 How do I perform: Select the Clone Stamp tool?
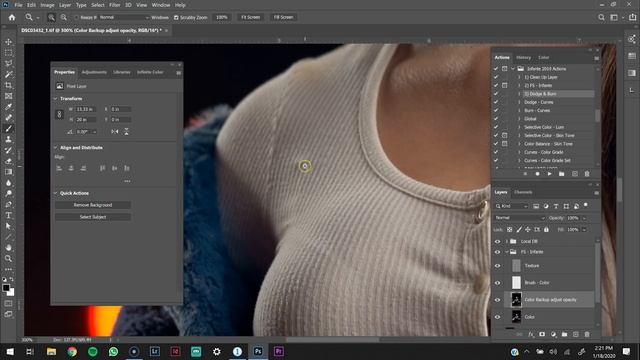pyautogui.click(x=8, y=139)
